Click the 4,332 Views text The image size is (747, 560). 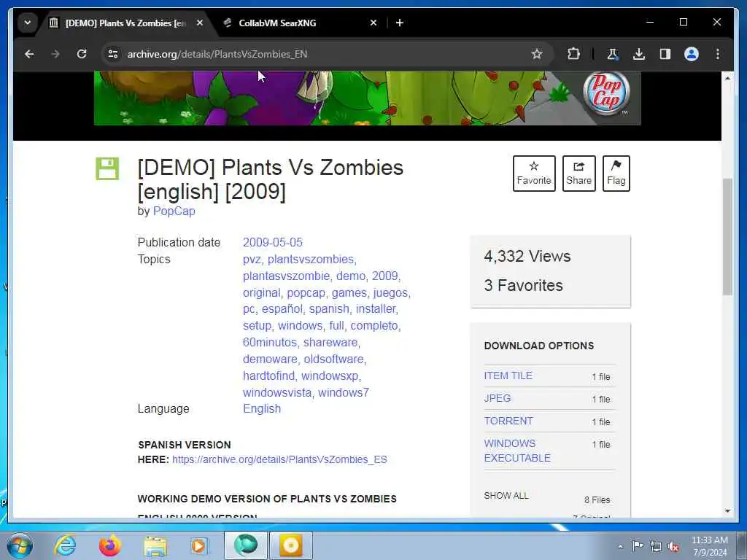(527, 256)
